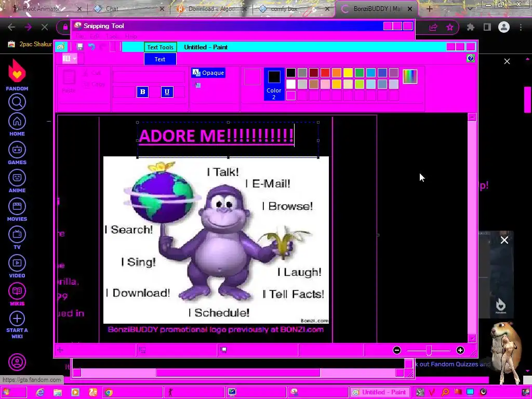Click the Untitled - Paint taskbar button
This screenshot has width=532, height=399.
tap(380, 392)
